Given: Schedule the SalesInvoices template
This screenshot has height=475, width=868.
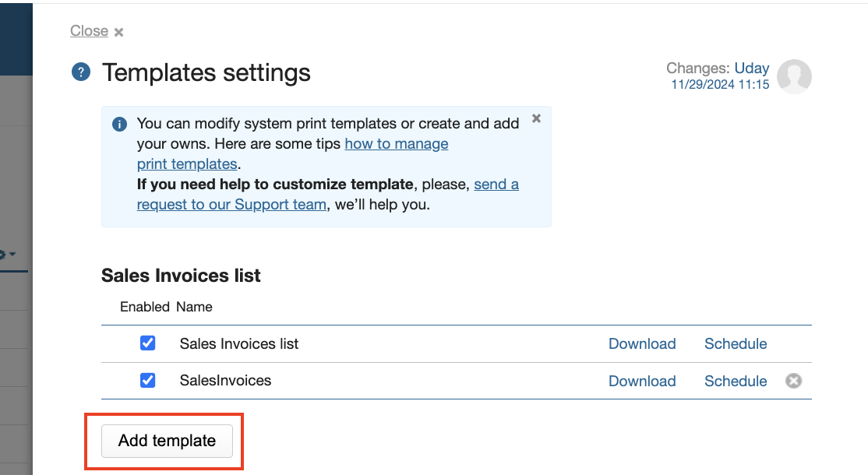Looking at the screenshot, I should pyautogui.click(x=735, y=381).
